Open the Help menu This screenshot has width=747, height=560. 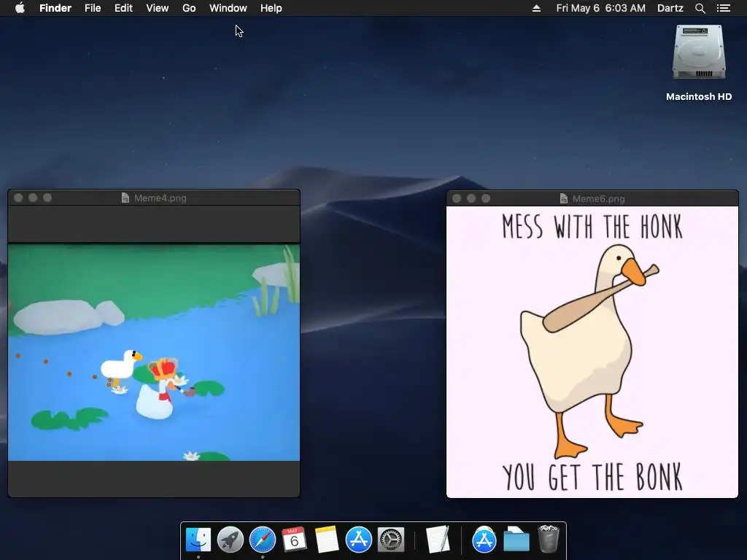(x=271, y=8)
